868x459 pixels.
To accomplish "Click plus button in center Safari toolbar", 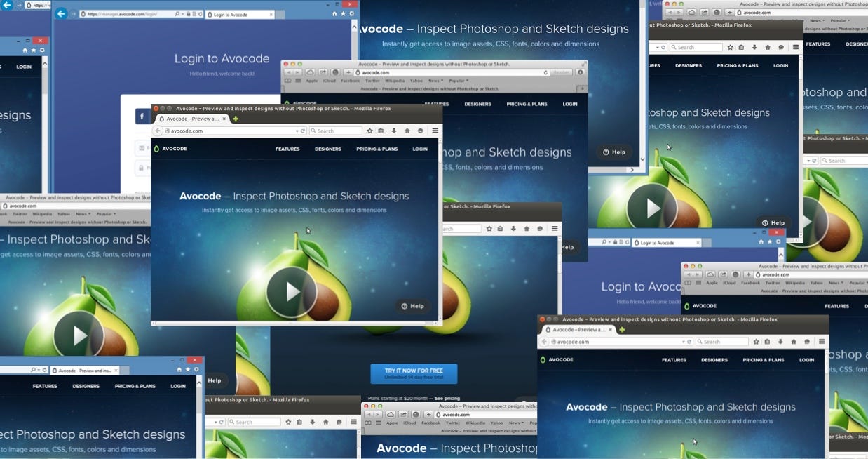I will 348,72.
